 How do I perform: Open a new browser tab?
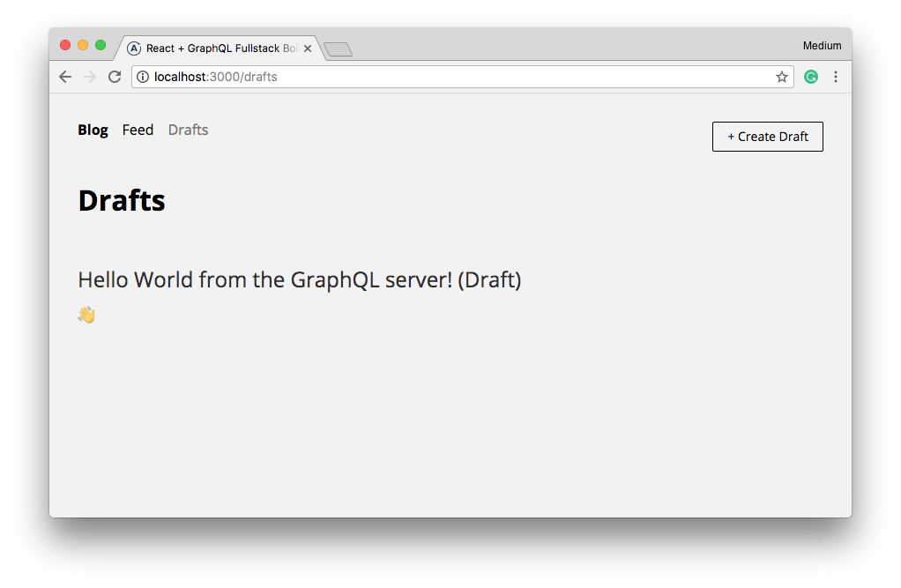[339, 49]
